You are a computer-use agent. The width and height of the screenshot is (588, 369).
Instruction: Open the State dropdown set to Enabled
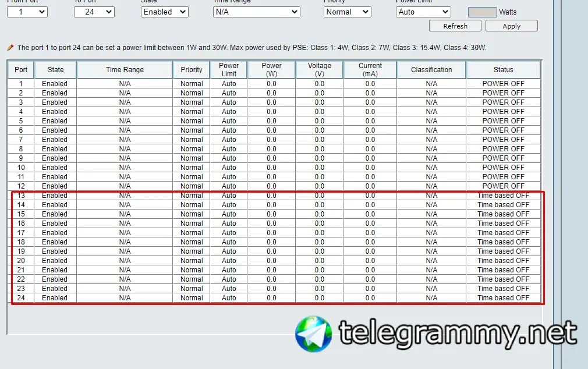[x=165, y=12]
